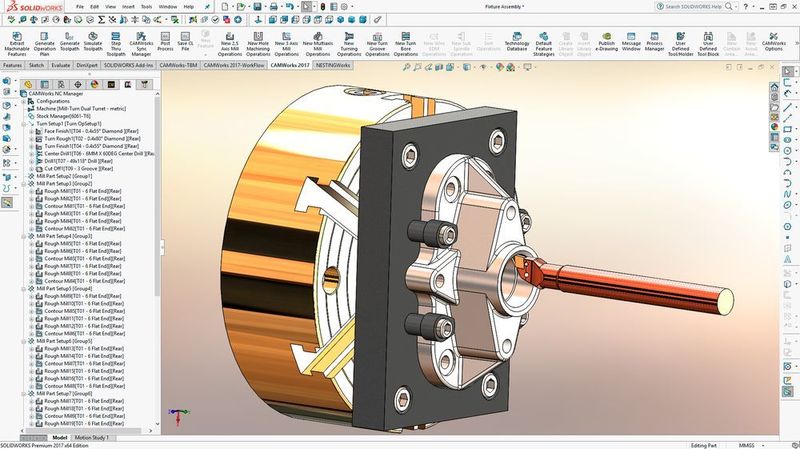Switch to the Sketch tab
Image resolution: width=800 pixels, height=449 pixels.
[36, 65]
